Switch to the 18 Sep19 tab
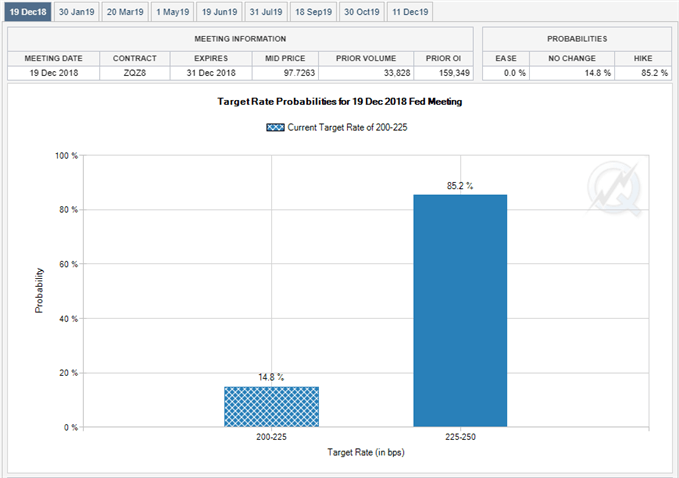The width and height of the screenshot is (679, 478). click(x=314, y=12)
